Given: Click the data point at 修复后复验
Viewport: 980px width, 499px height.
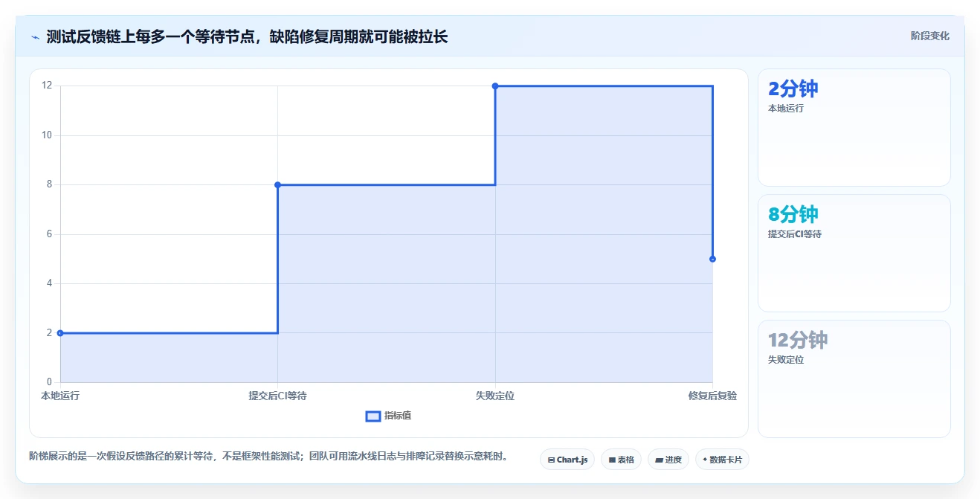Looking at the screenshot, I should coord(712,259).
